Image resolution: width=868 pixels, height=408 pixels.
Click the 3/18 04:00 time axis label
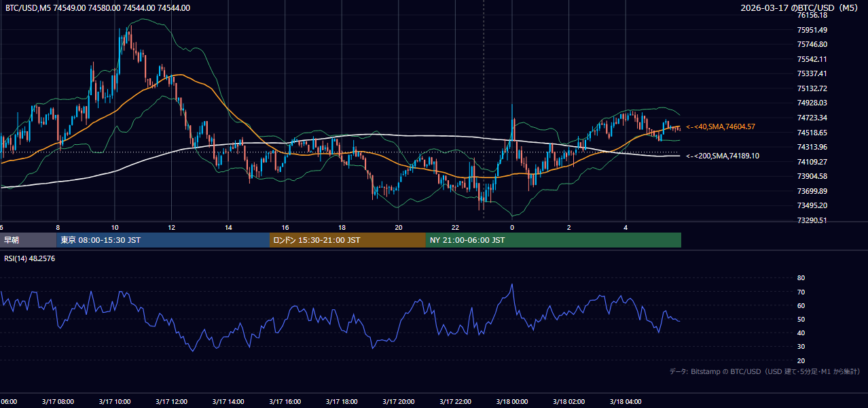pyautogui.click(x=626, y=402)
